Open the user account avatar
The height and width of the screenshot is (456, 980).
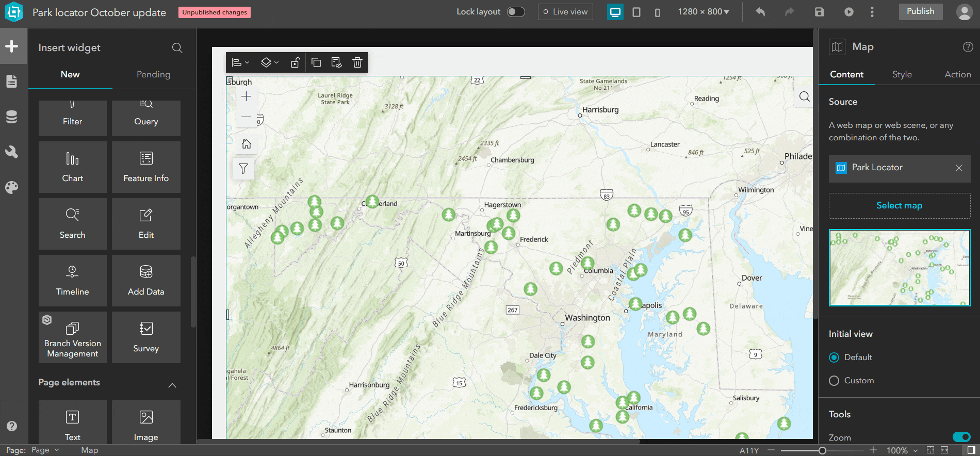(964, 12)
